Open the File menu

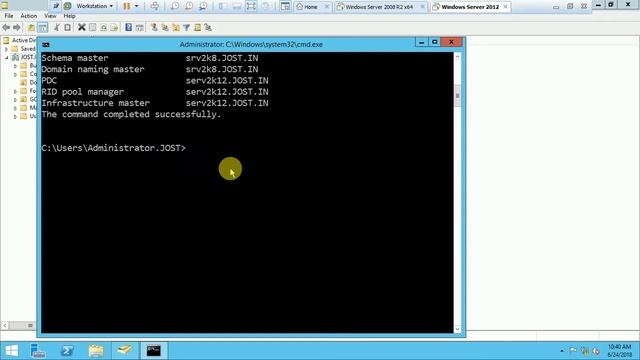pyautogui.click(x=9, y=16)
